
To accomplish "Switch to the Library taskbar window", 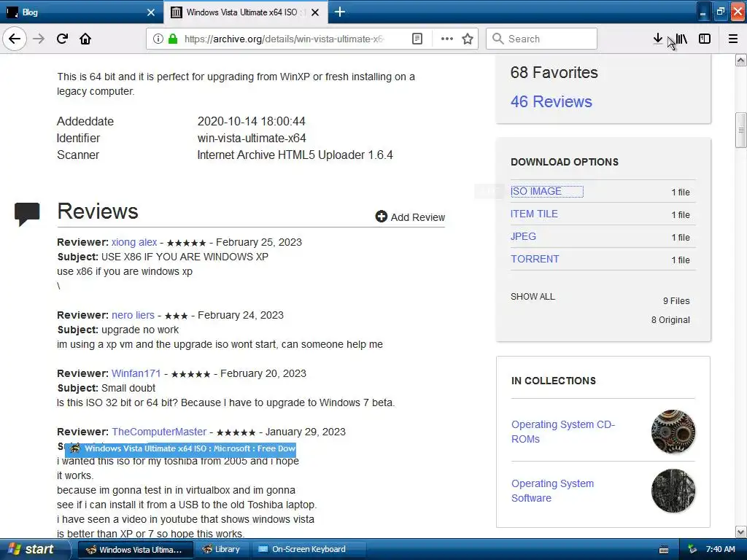I will point(222,550).
